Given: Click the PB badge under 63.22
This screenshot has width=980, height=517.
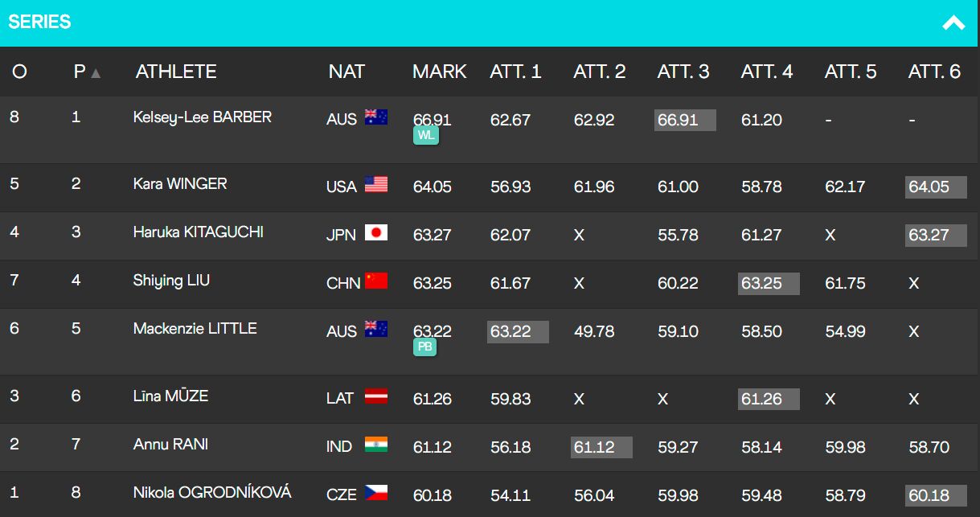Looking at the screenshot, I should pyautogui.click(x=424, y=347).
